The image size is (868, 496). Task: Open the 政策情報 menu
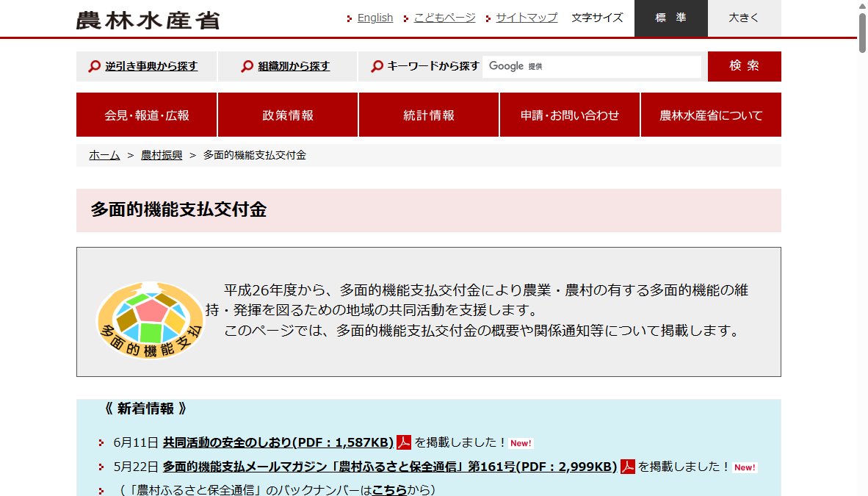pyautogui.click(x=288, y=115)
